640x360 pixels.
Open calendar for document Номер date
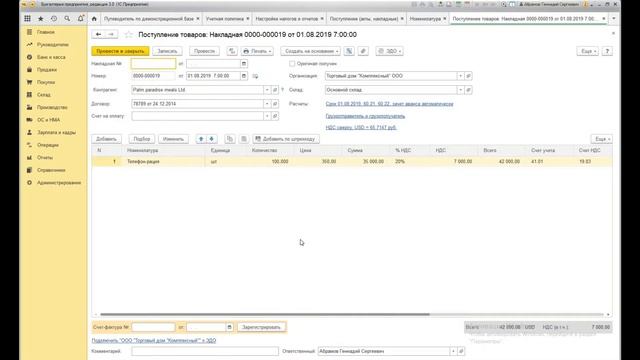pos(244,76)
